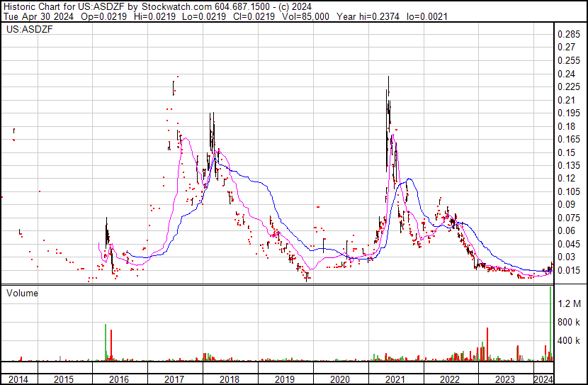The height and width of the screenshot is (385, 588).
Task: Select the 2015 year label on axis
Action: pyautogui.click(x=64, y=379)
